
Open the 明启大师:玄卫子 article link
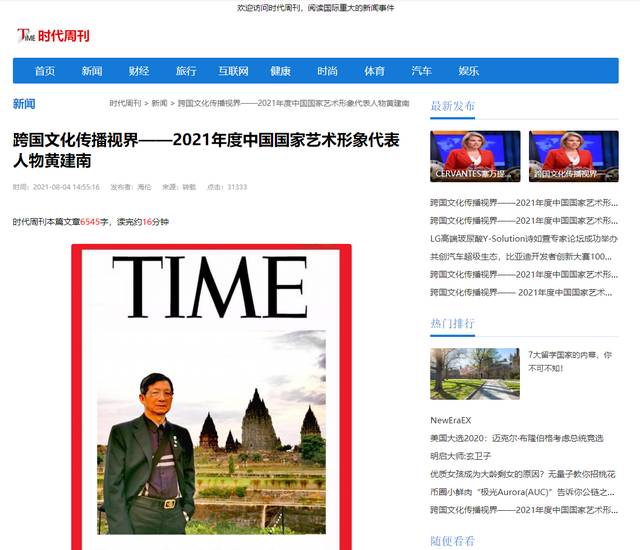point(466,456)
